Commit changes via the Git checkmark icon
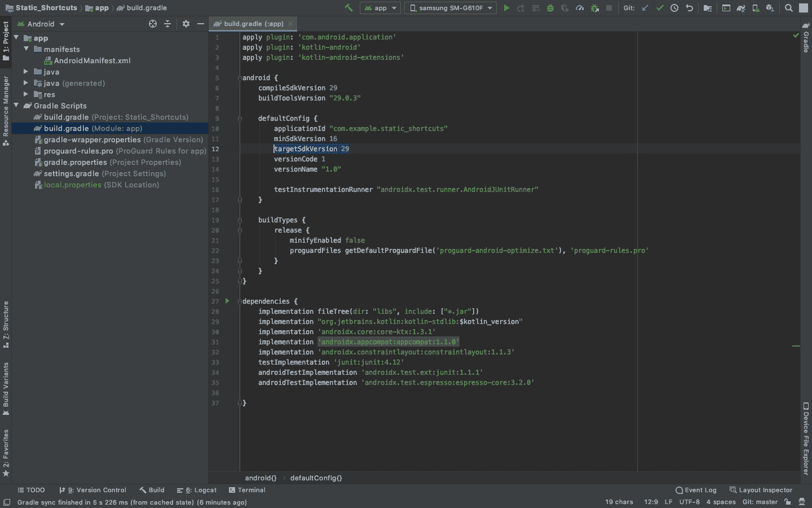 (x=660, y=8)
